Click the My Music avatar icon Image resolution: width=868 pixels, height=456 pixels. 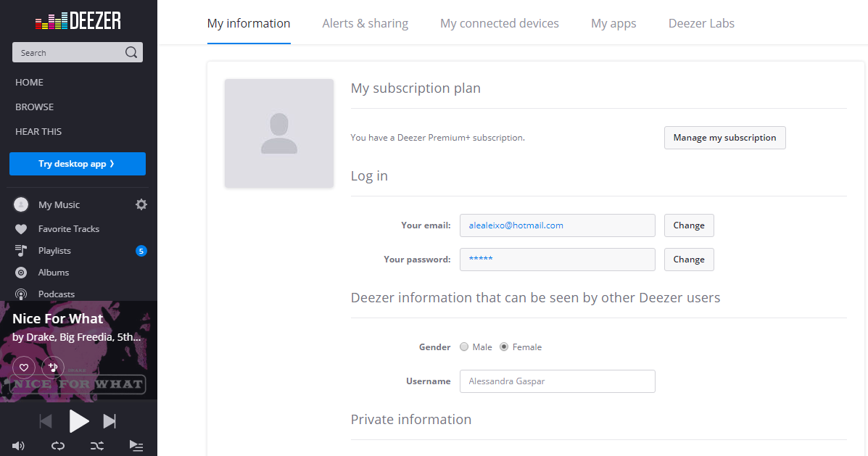21,204
